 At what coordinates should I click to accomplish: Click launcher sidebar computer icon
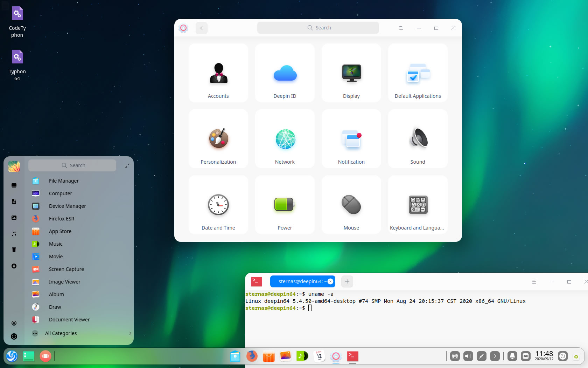pyautogui.click(x=14, y=185)
